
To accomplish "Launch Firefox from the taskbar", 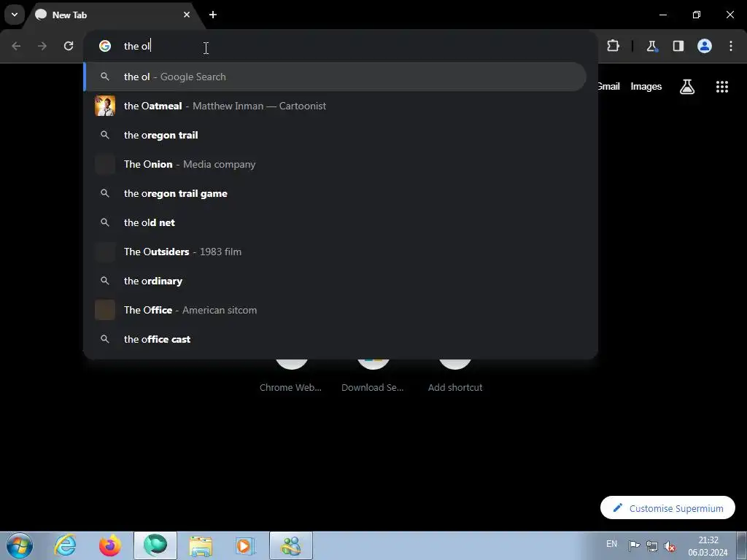I will (110, 545).
